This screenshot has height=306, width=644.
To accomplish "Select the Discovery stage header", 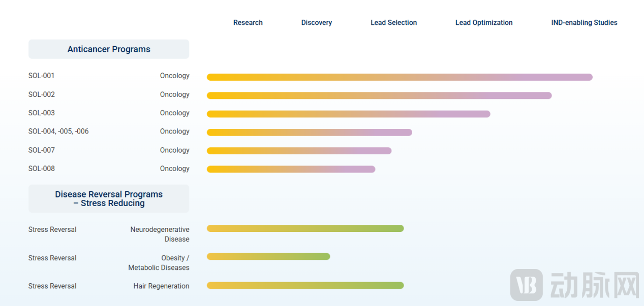I will point(317,22).
